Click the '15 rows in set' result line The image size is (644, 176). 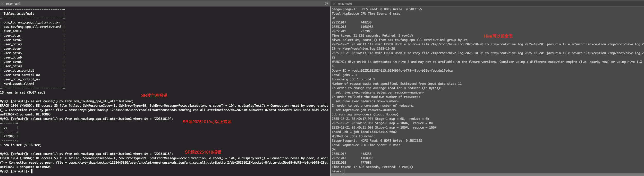point(23,93)
